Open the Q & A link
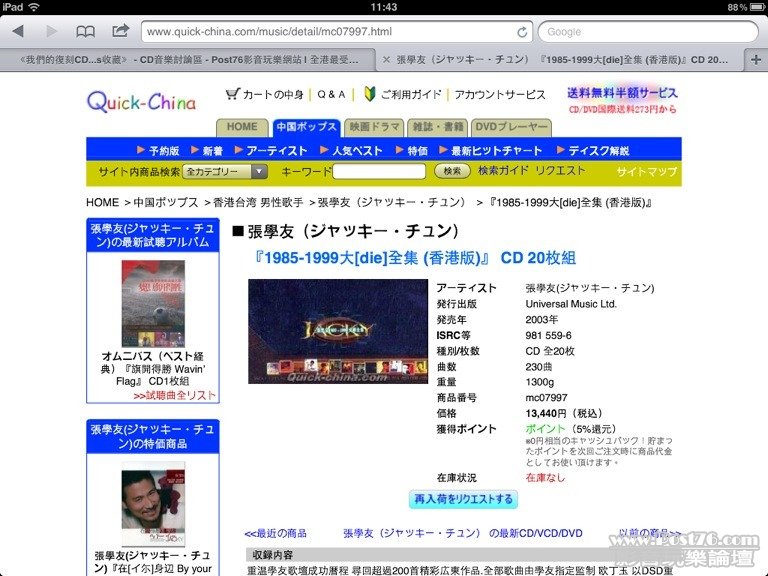This screenshot has width=768, height=576. click(x=331, y=95)
